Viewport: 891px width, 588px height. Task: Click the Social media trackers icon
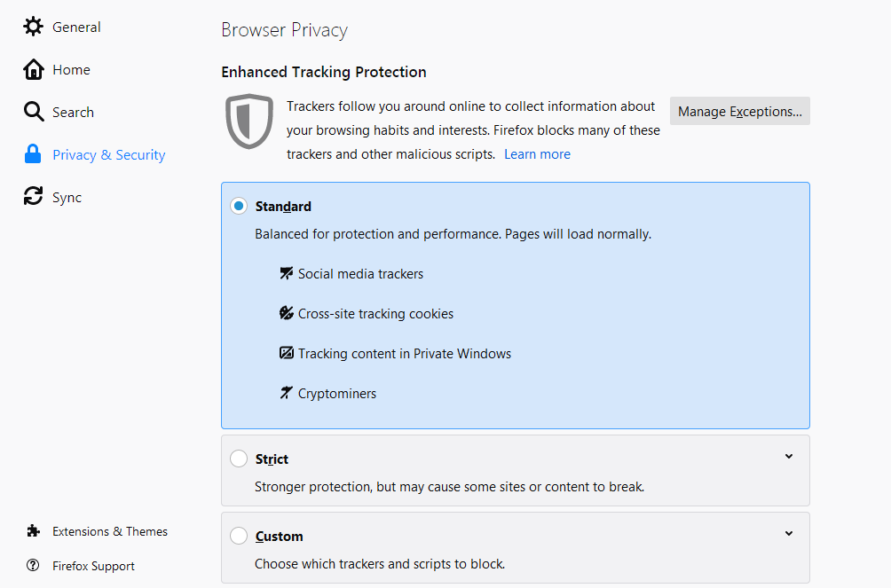(286, 273)
